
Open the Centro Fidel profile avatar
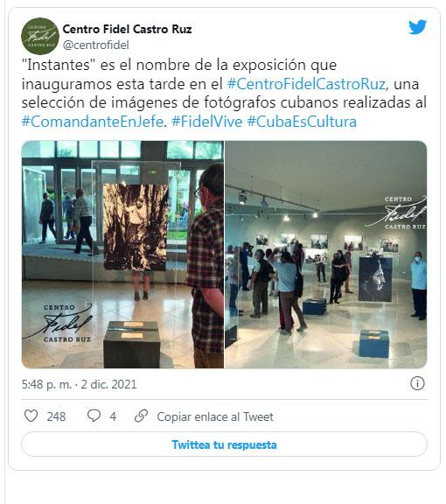click(40, 36)
